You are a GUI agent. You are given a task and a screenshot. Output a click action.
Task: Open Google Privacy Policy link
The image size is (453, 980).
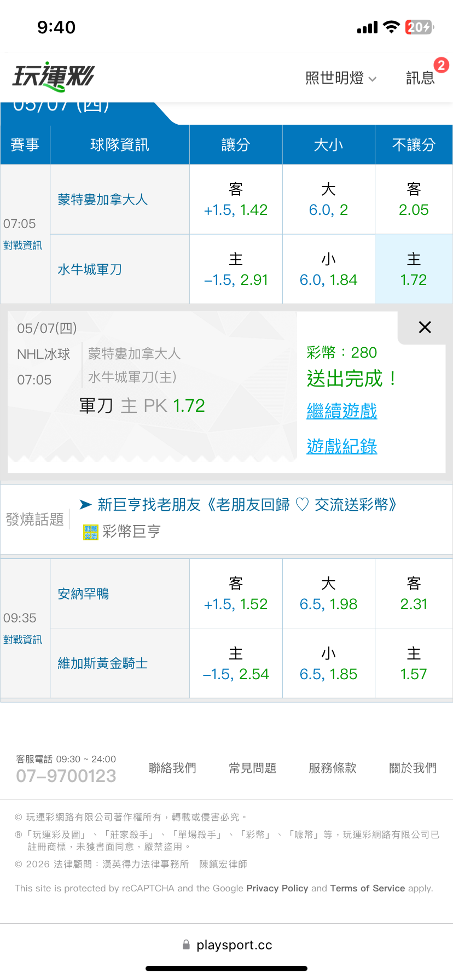277,888
